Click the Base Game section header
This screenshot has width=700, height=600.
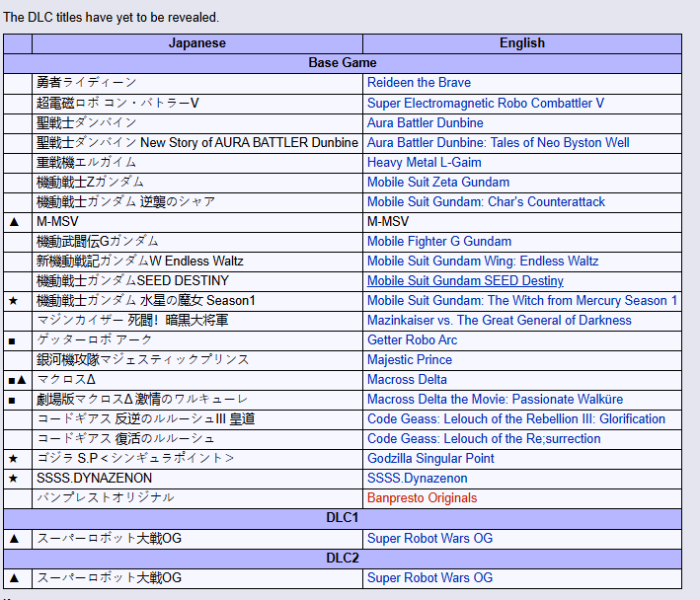pyautogui.click(x=343, y=63)
